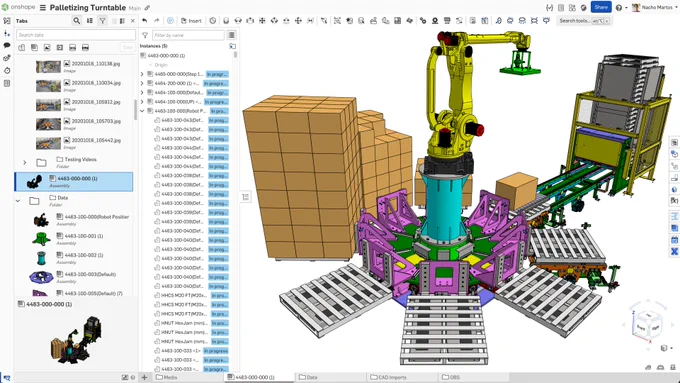This screenshot has width=680, height=383.
Task: Click the blue circled toolbar icon after redo
Action: (170, 20)
